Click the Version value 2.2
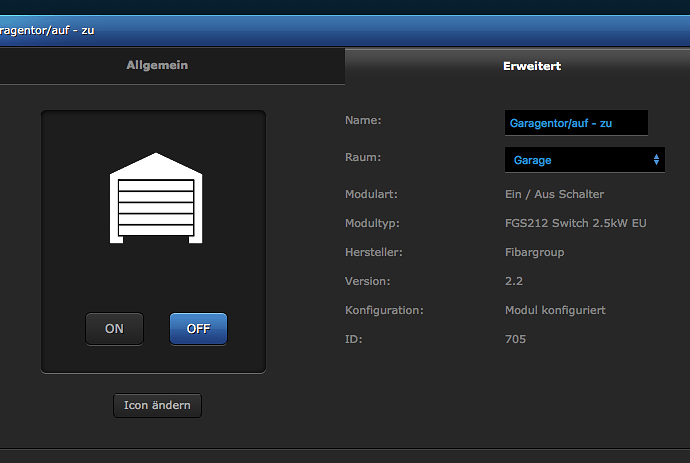 [x=514, y=281]
